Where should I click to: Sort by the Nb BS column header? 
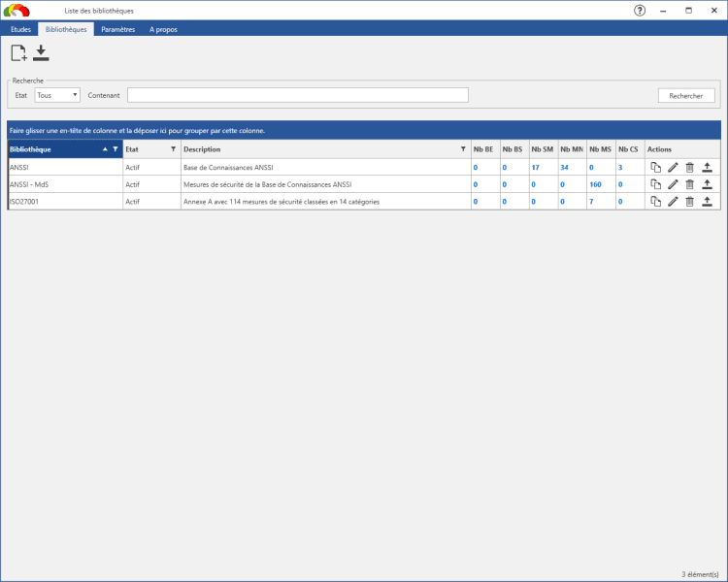514,149
